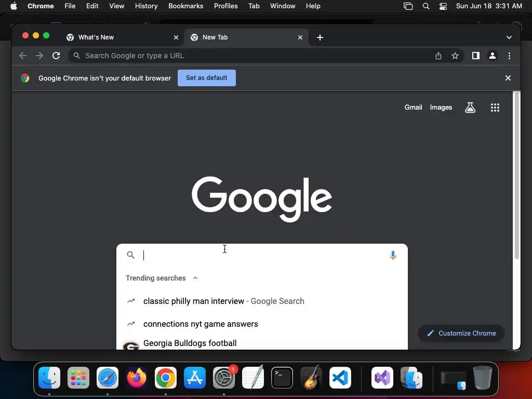Open a new tab with the plus button

(x=320, y=37)
